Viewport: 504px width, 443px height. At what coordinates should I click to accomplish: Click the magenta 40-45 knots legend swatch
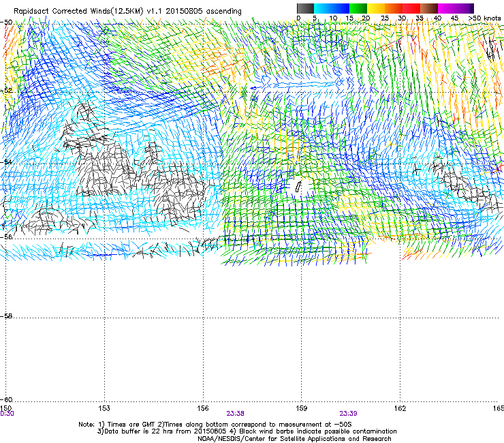pyautogui.click(x=447, y=8)
